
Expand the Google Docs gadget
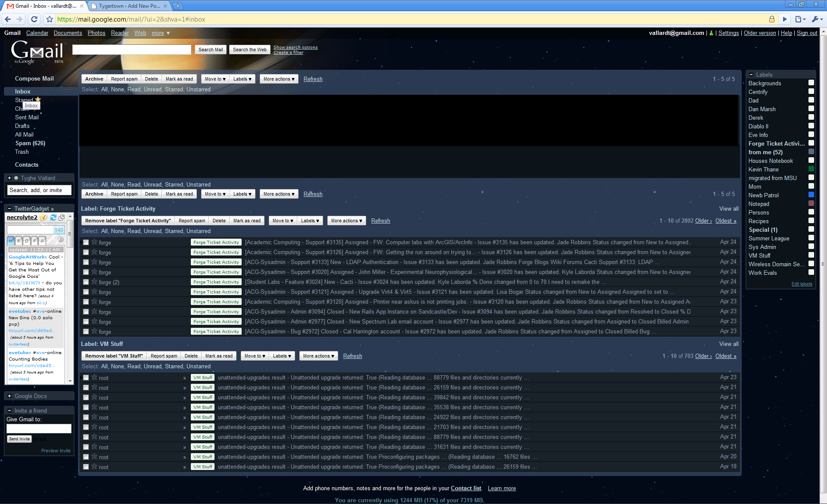(x=9, y=396)
